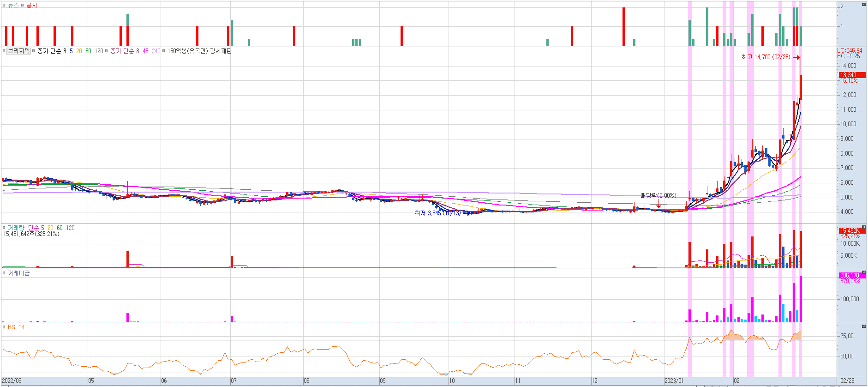The image size is (868, 387).
Task: Click the 2023/01 date on the time axis
Action: point(674,381)
